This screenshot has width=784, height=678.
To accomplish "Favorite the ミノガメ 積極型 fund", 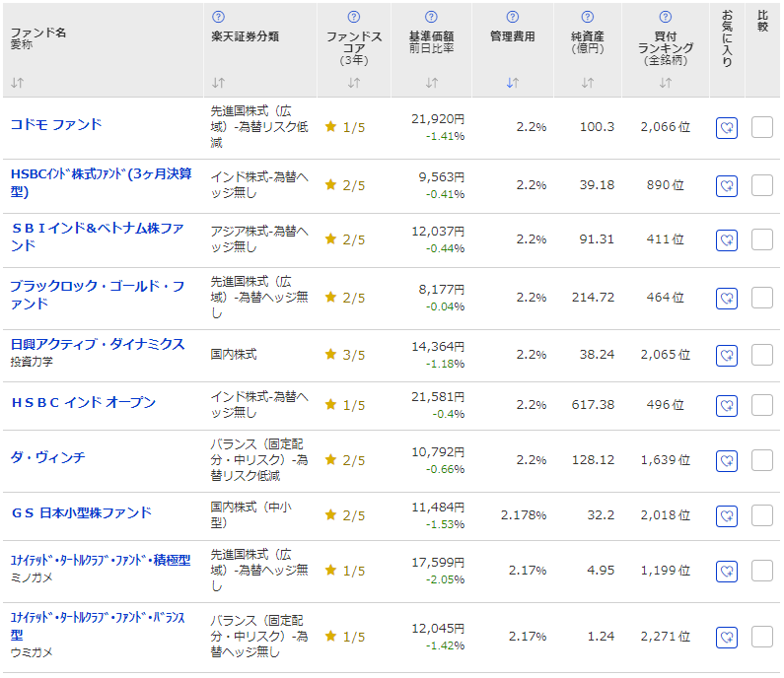I will (727, 572).
